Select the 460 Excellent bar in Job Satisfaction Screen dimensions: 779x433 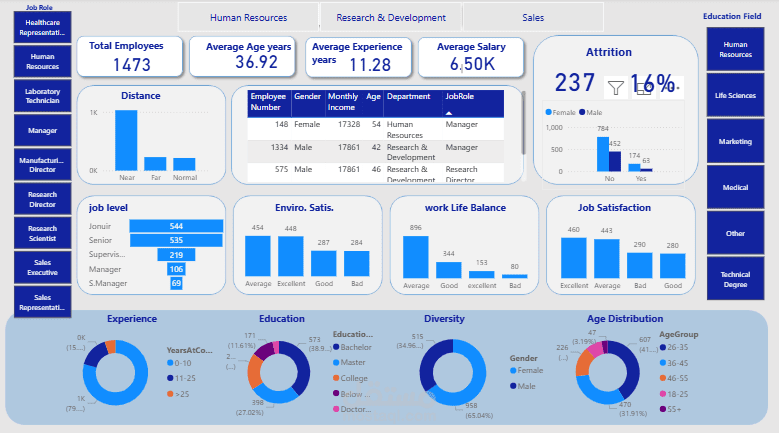click(573, 258)
